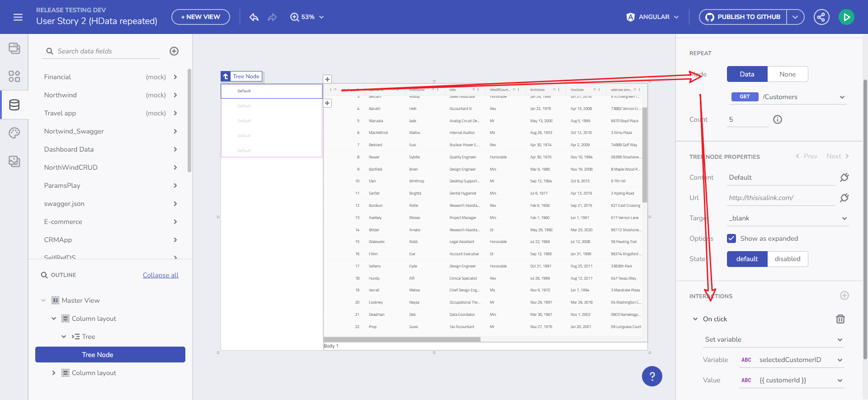Expand the Northwind data source

pyautogui.click(x=175, y=95)
